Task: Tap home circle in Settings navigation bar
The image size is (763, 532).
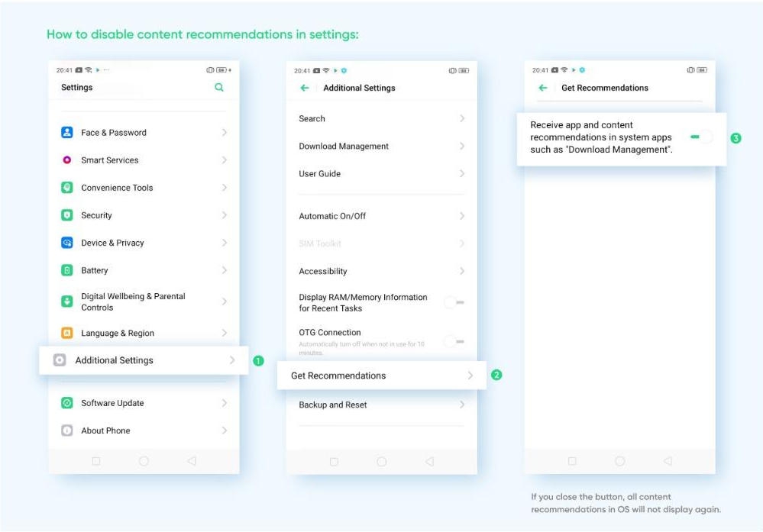Action: pos(144,461)
